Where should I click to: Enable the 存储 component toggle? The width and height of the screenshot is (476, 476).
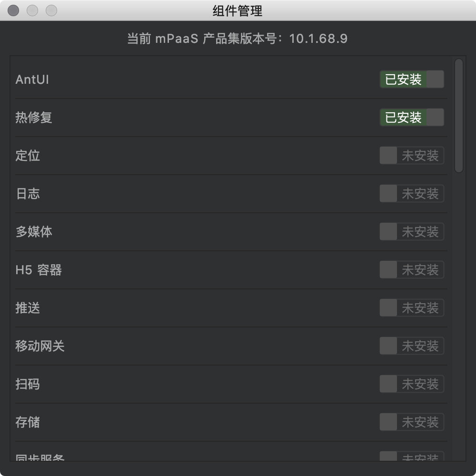(x=412, y=422)
